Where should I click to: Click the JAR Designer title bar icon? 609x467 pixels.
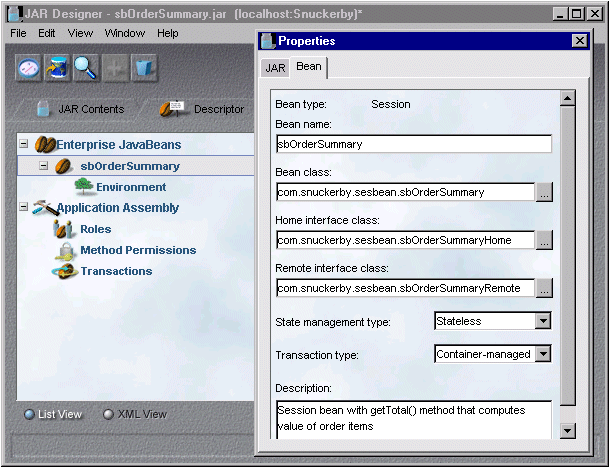14,14
